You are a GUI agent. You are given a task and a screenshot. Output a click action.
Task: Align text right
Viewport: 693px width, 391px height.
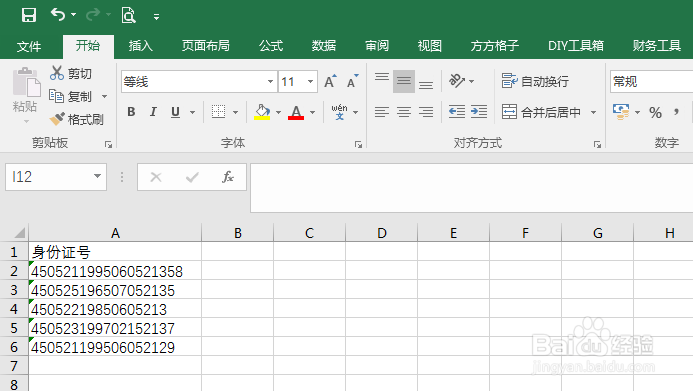pyautogui.click(x=426, y=112)
